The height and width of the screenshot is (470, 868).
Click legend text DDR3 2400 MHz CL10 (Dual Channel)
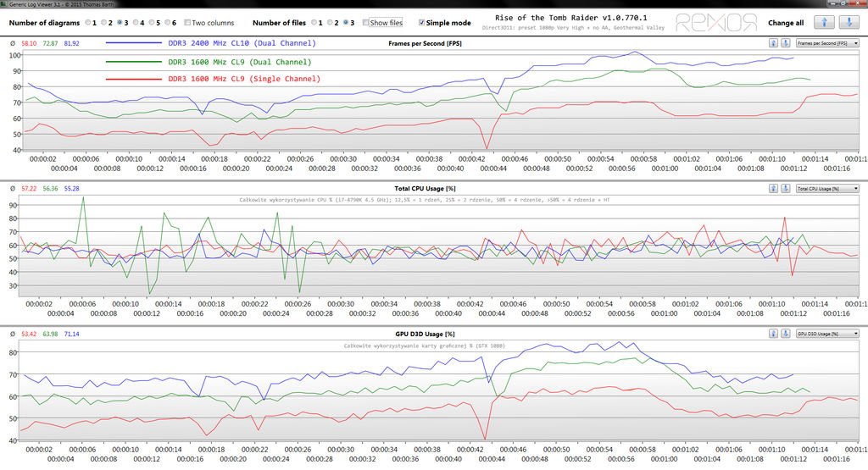pos(242,43)
